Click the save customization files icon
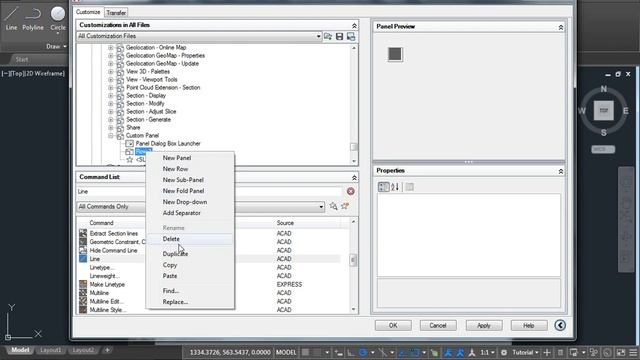Viewport: 640px width, 360px height. [x=339, y=36]
